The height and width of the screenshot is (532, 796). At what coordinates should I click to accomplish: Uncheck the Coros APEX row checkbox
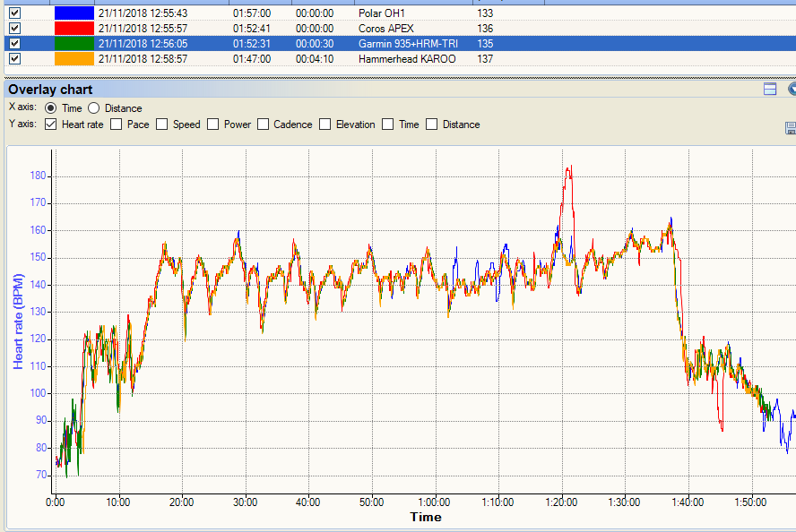14,29
